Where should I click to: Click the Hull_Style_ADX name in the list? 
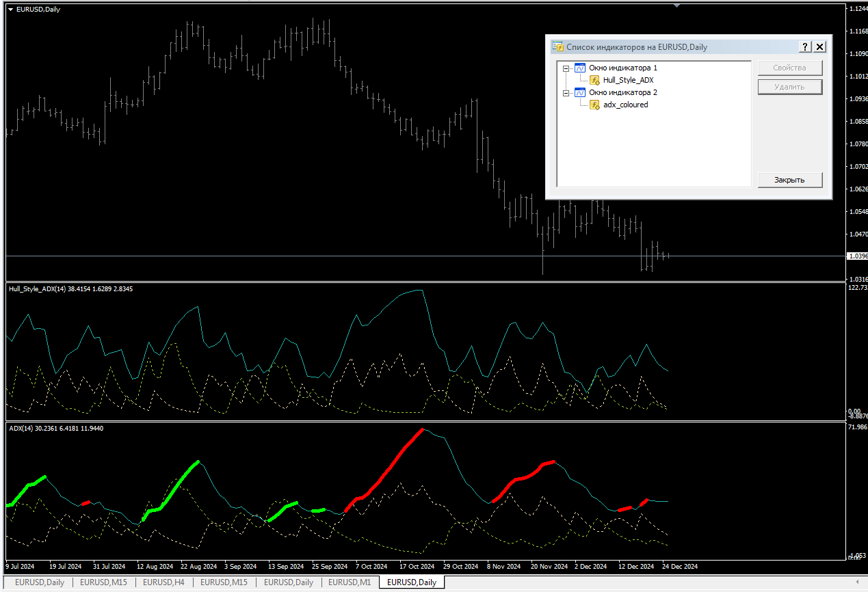click(628, 81)
